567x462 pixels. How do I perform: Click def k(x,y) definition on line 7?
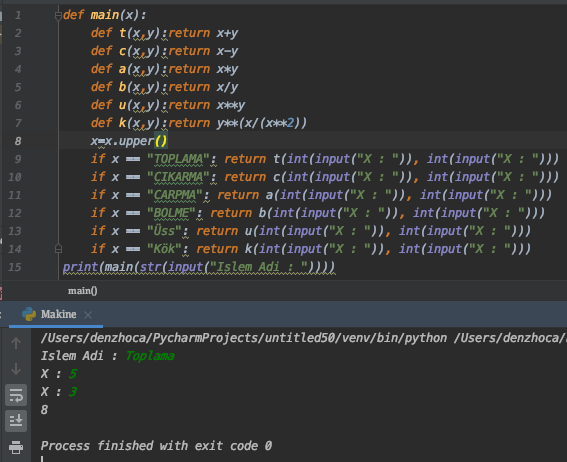[x=199, y=123]
